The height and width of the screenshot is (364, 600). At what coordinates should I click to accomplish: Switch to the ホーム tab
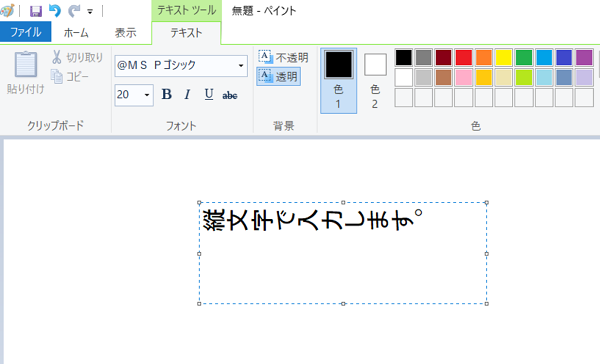(x=76, y=33)
